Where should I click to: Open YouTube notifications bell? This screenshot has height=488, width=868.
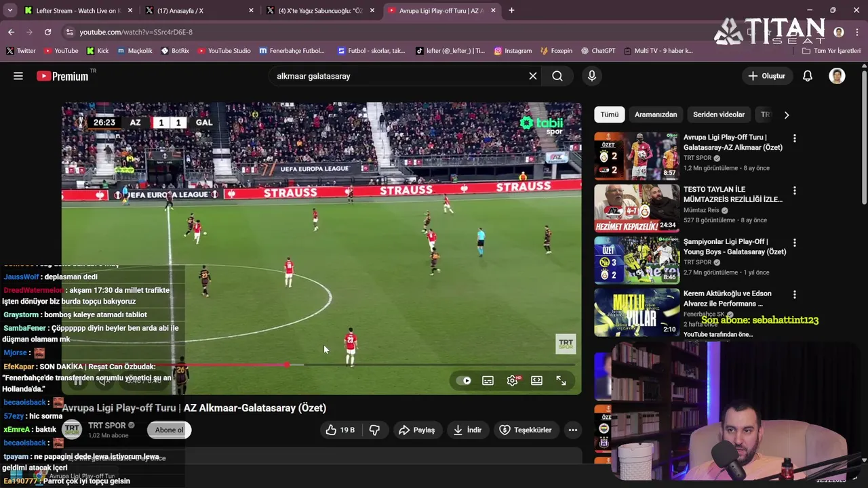point(808,76)
